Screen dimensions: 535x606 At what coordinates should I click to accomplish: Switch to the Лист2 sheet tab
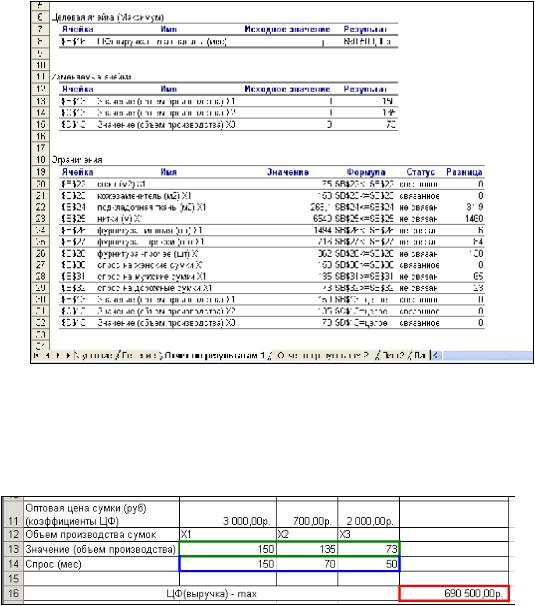pos(393,355)
